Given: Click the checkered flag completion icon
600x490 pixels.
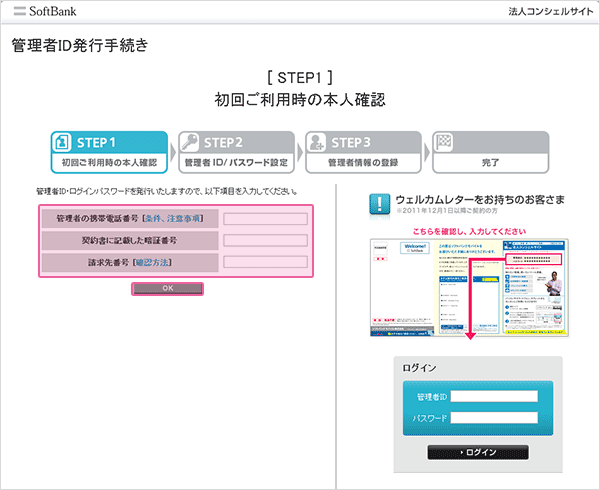Looking at the screenshot, I should coord(443,141).
